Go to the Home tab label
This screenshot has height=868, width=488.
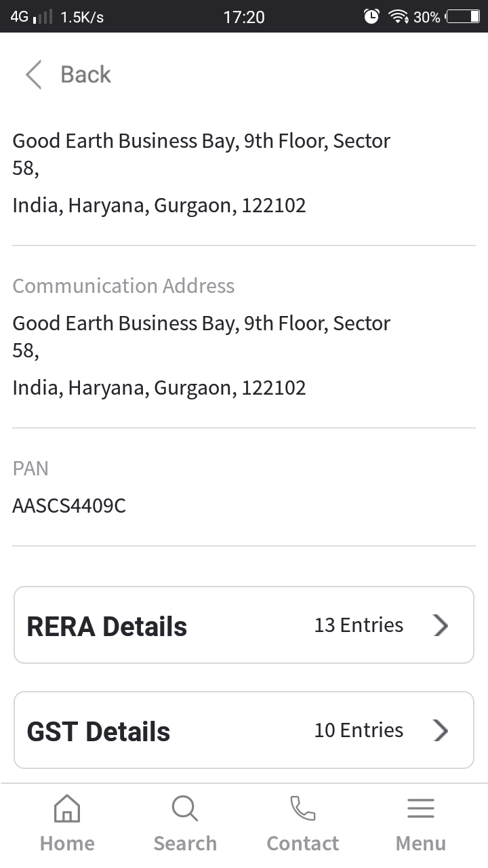click(x=67, y=844)
